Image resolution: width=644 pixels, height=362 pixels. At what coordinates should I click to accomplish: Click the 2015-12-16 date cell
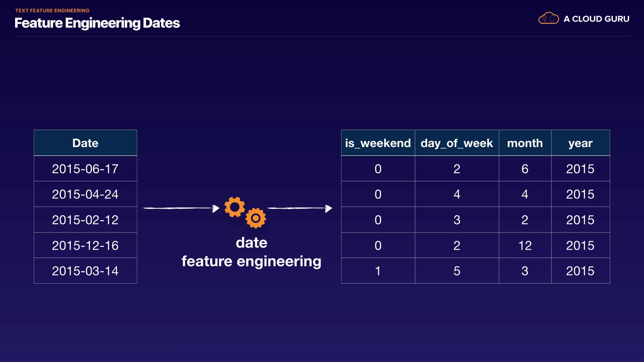(x=85, y=245)
